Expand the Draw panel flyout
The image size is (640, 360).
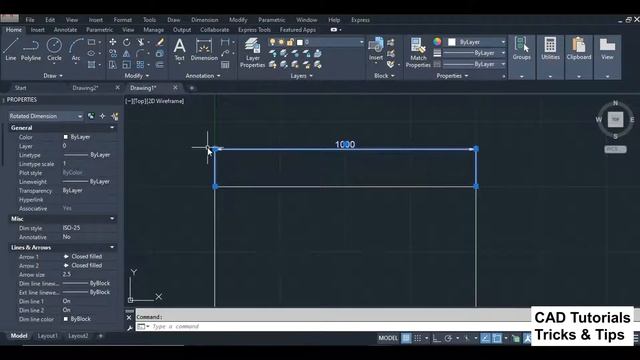point(53,76)
